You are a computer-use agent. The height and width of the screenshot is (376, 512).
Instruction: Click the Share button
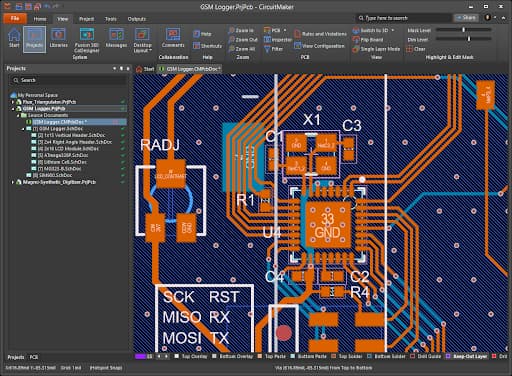click(466, 18)
